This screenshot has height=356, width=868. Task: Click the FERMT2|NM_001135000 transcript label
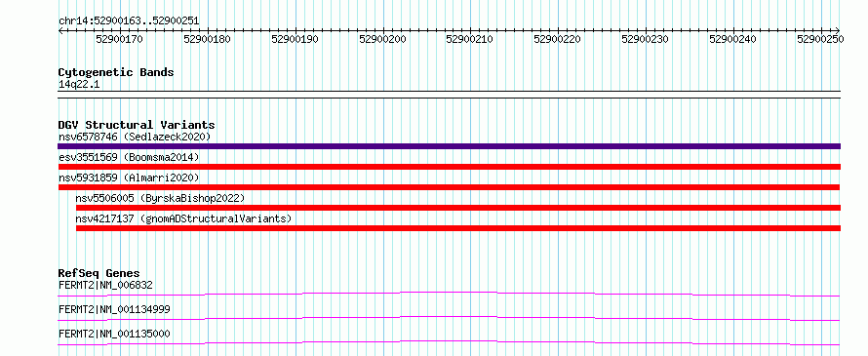[x=114, y=334]
